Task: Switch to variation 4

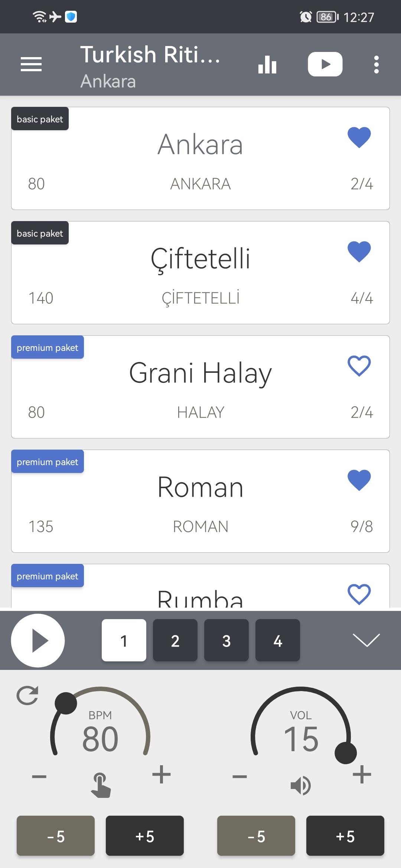Action: [278, 640]
